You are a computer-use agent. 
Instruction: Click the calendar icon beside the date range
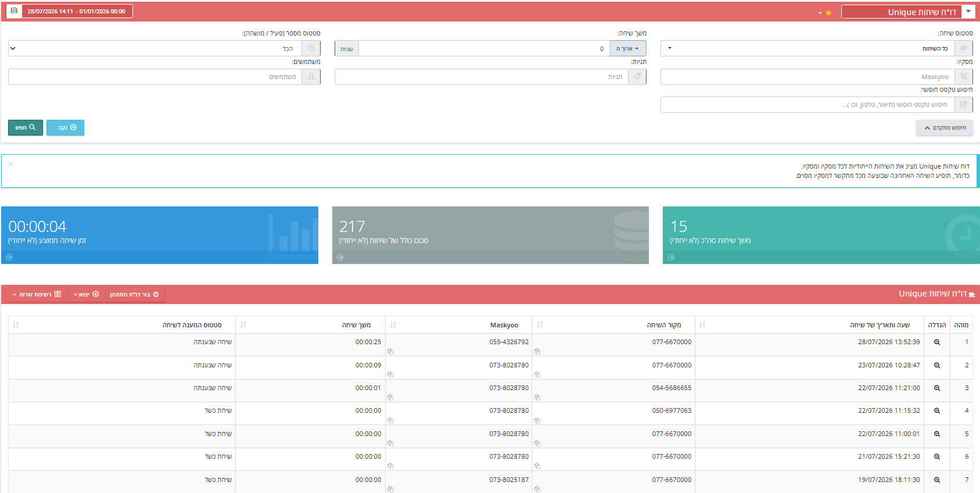(14, 11)
